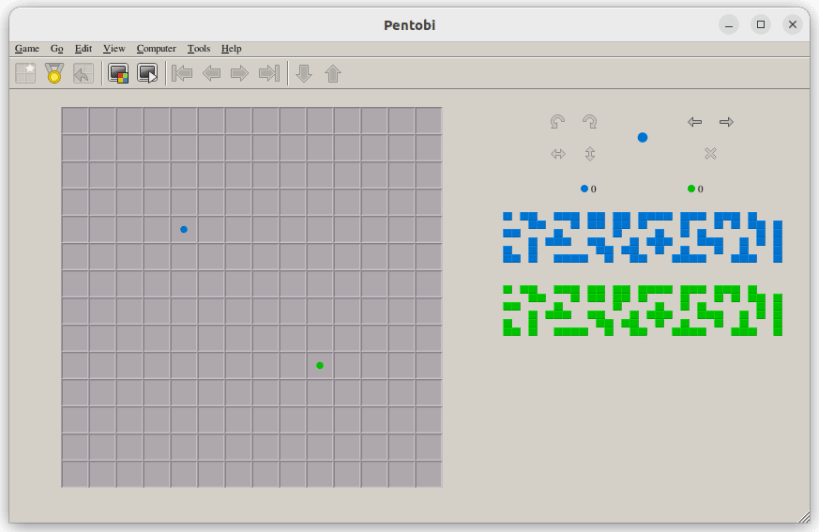Image resolution: width=819 pixels, height=532 pixels.
Task: Pick the blue single-square piece
Action: pos(508,216)
